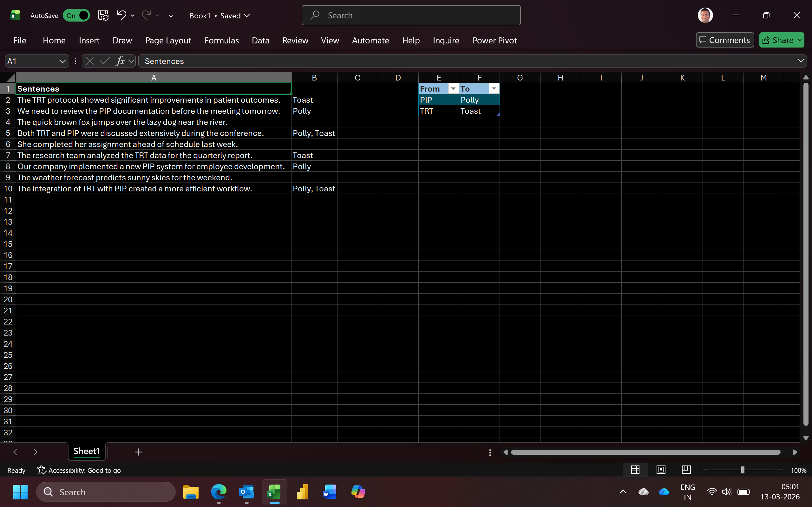Viewport: 812px width, 507px height.
Task: Open the Power Pivot tab
Action: point(494,41)
